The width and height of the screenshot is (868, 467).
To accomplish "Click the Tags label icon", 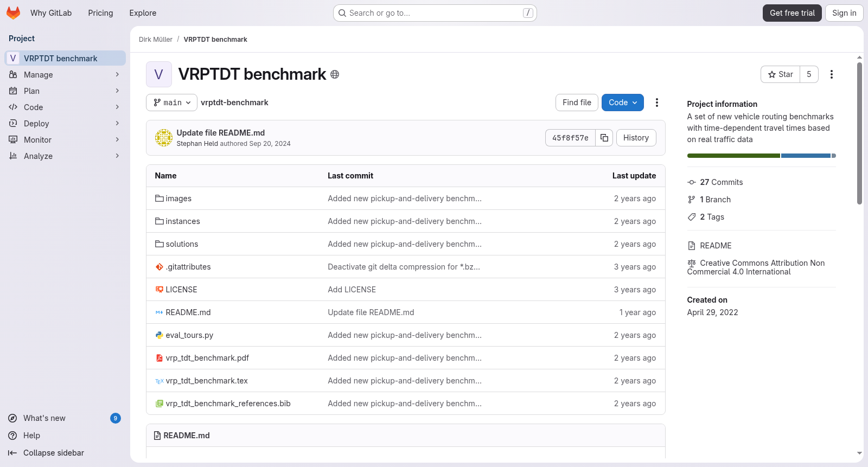I will click(x=692, y=217).
